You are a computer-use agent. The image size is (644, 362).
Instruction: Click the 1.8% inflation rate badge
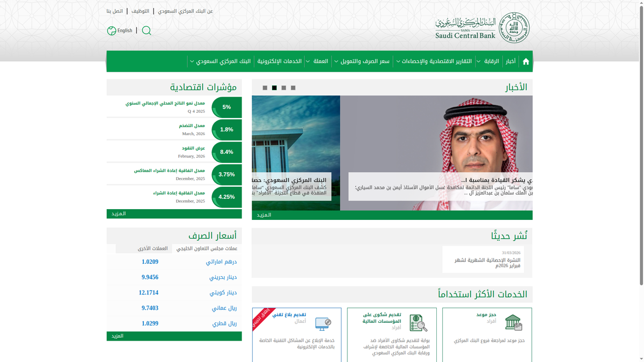[226, 129]
